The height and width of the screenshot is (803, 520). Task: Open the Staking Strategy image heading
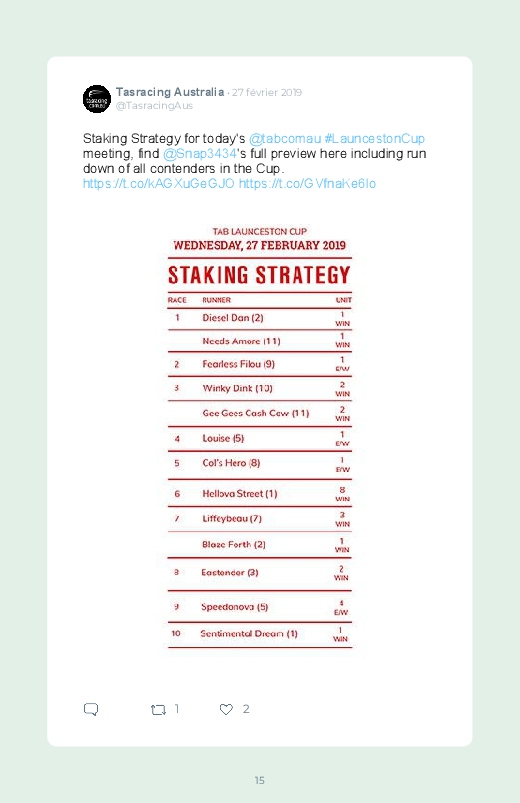coord(259,275)
